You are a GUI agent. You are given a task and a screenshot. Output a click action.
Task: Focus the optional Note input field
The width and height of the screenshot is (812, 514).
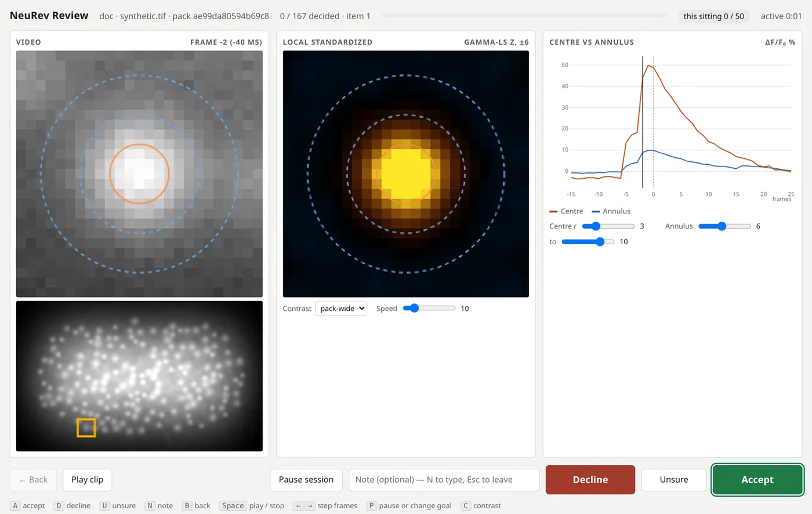444,480
